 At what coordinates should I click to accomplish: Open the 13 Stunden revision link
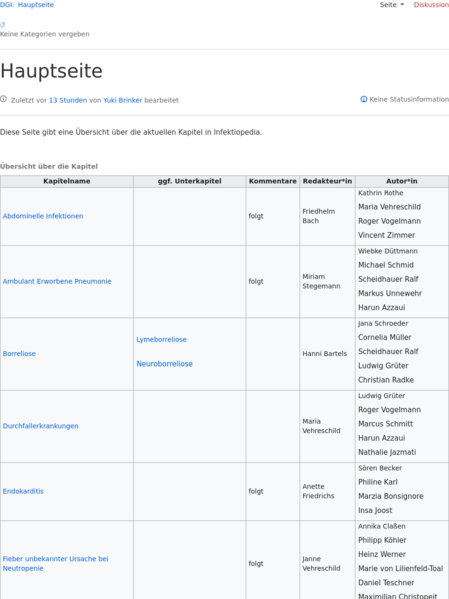click(x=68, y=100)
